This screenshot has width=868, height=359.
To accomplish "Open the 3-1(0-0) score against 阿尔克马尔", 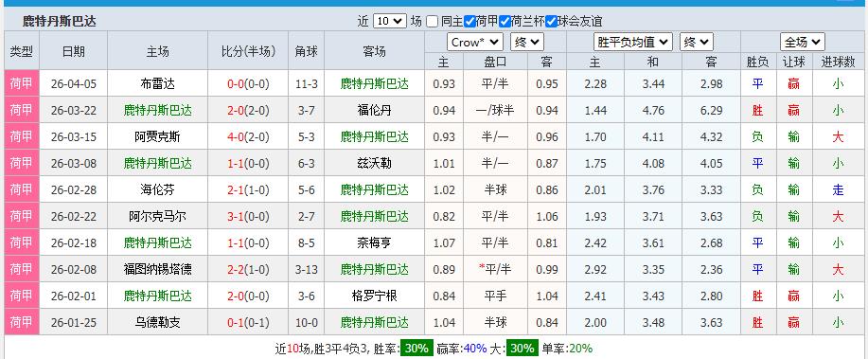I will click(248, 217).
